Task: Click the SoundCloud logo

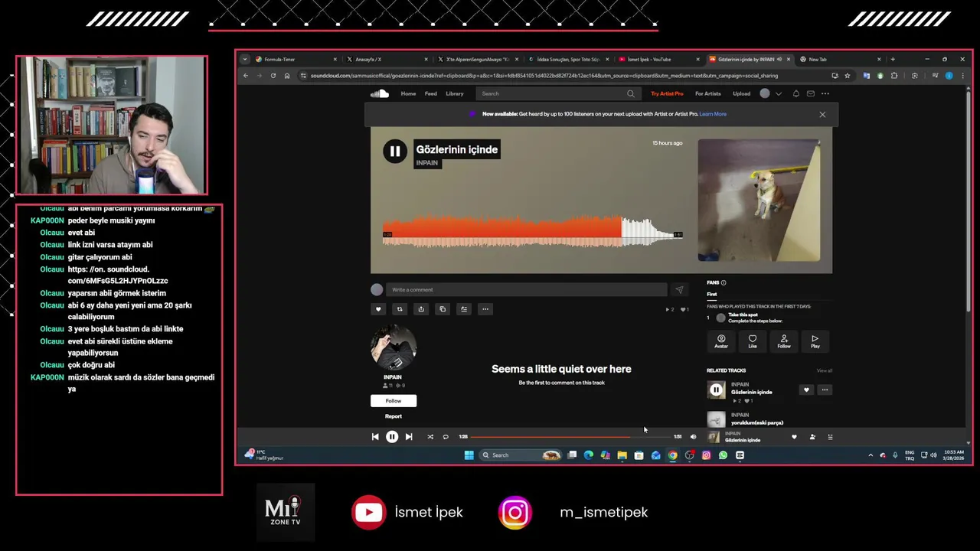Action: tap(380, 93)
